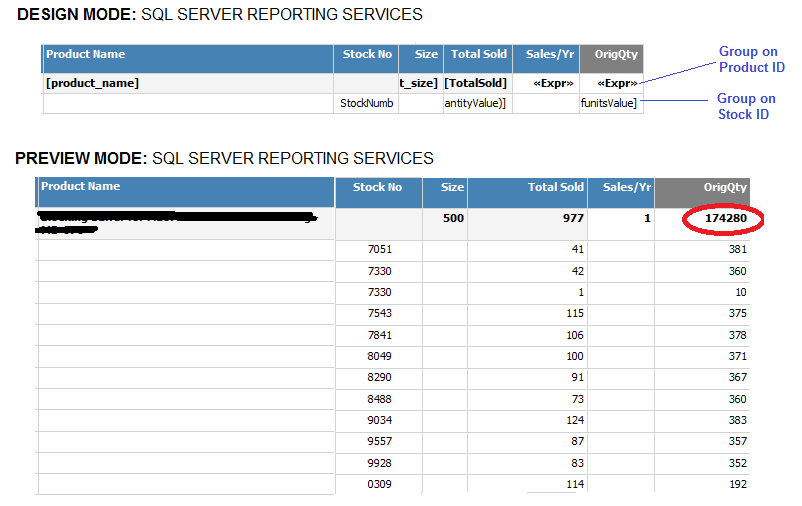Select stock number 7543
The width and height of the screenshot is (802, 506).
coord(380,313)
